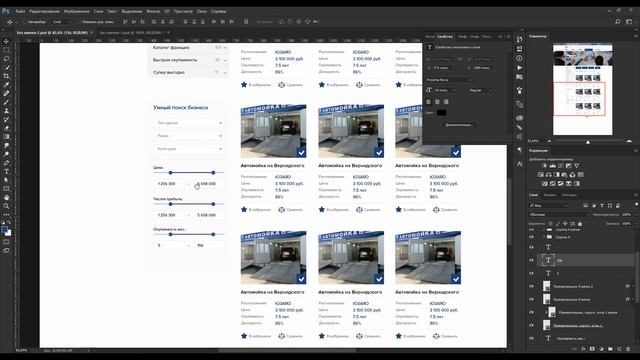The image size is (640, 360).
Task: Toggle layer filtering switch in Layers panel
Action: (x=636, y=205)
